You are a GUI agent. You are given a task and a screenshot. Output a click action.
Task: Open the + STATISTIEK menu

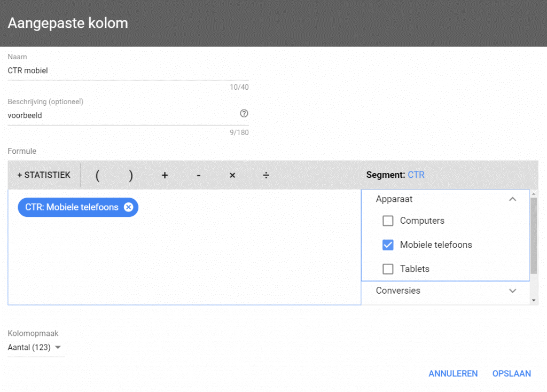[x=44, y=175]
